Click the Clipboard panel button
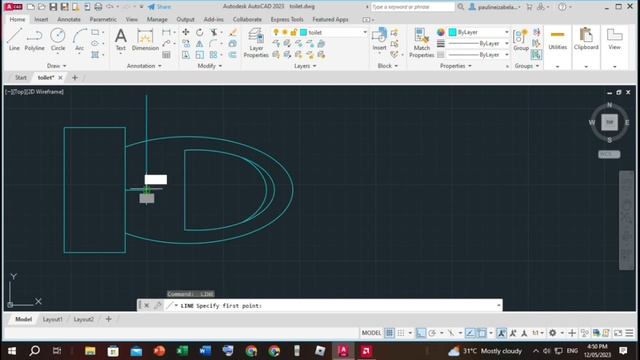640x360 pixels. coord(586,39)
